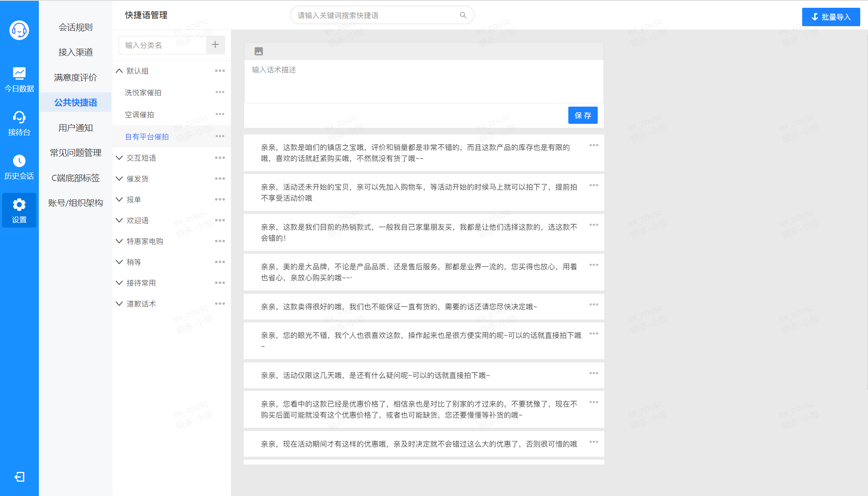Click the search magnifier icon
This screenshot has width=868, height=496.
(463, 15)
